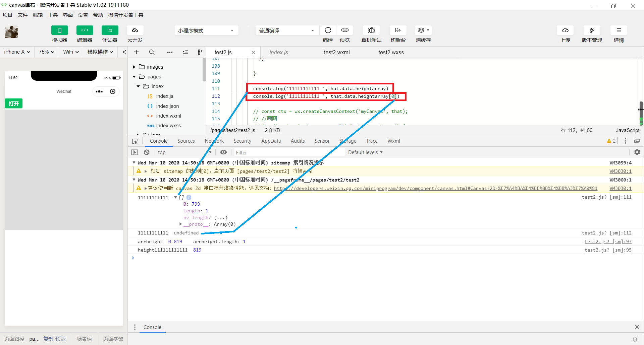Screen dimensions: 644x345
Task: Click the compile refresh icon
Action: (328, 30)
